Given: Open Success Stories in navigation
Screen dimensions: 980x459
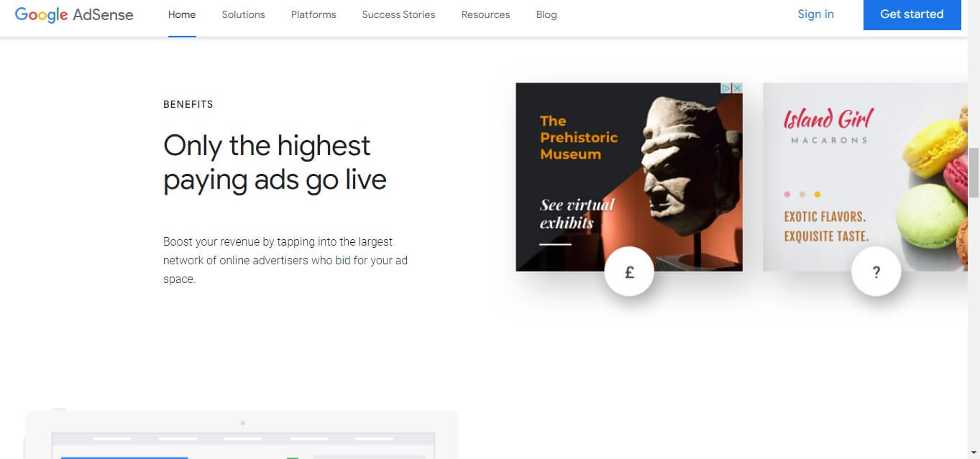Looking at the screenshot, I should click(x=398, y=14).
